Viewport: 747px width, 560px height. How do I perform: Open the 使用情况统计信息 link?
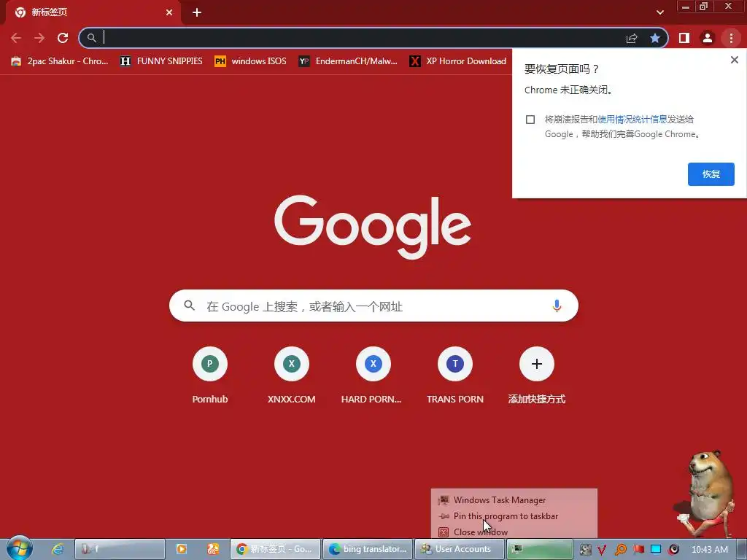(632, 120)
